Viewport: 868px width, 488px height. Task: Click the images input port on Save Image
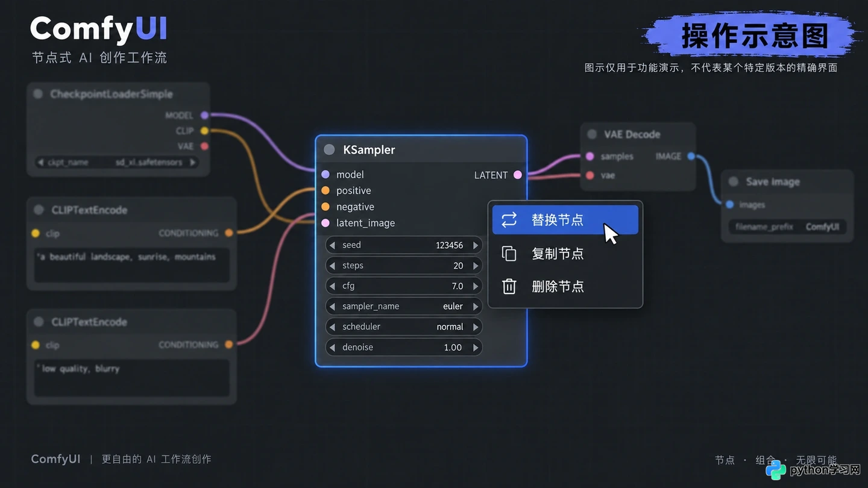[x=729, y=205]
